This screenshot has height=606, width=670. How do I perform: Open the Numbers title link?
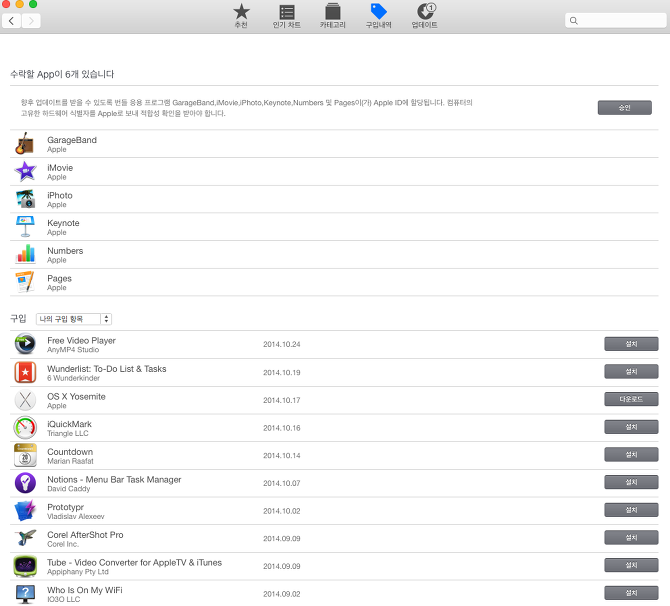coord(65,251)
